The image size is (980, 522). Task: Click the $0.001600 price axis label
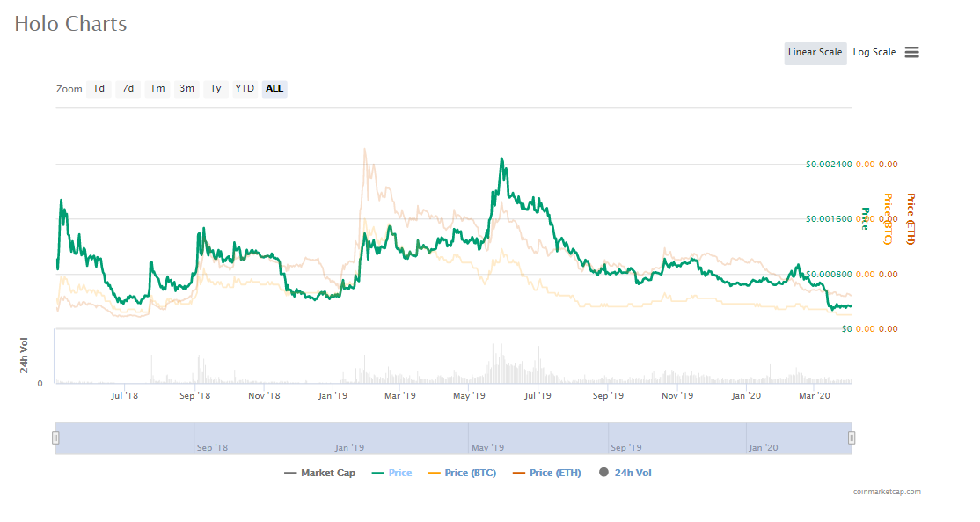click(829, 219)
